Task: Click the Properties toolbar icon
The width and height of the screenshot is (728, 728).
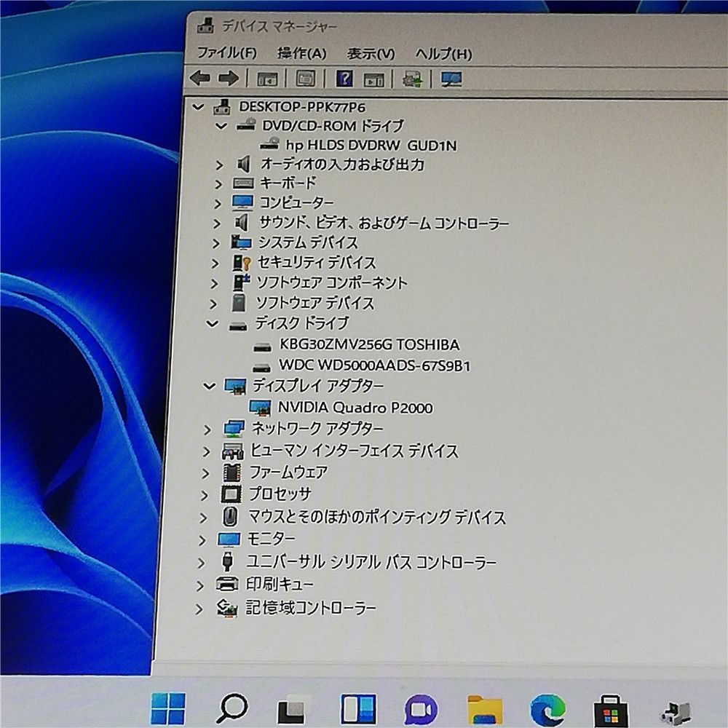Action: [x=306, y=79]
